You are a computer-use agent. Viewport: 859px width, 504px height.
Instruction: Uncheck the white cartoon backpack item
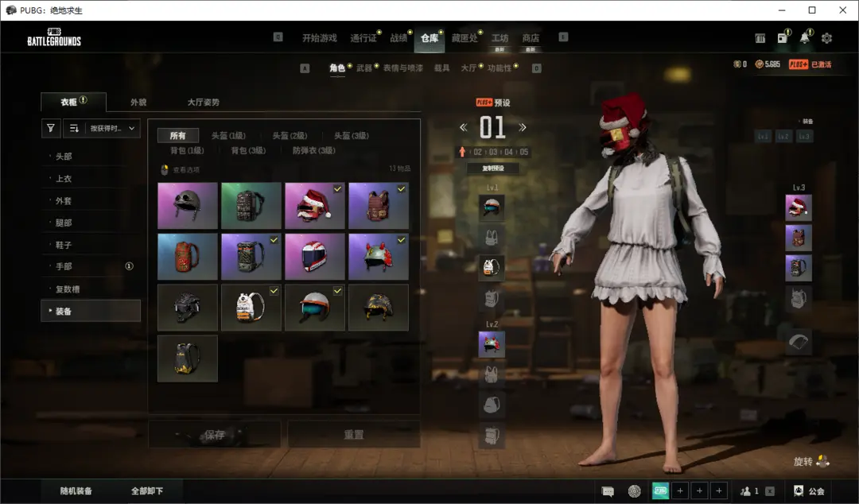pyautogui.click(x=251, y=308)
